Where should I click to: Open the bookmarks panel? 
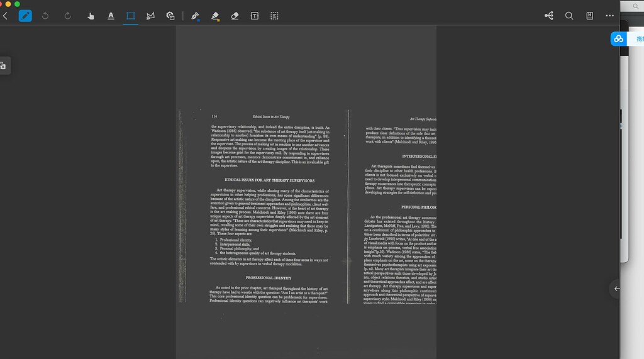tap(589, 16)
